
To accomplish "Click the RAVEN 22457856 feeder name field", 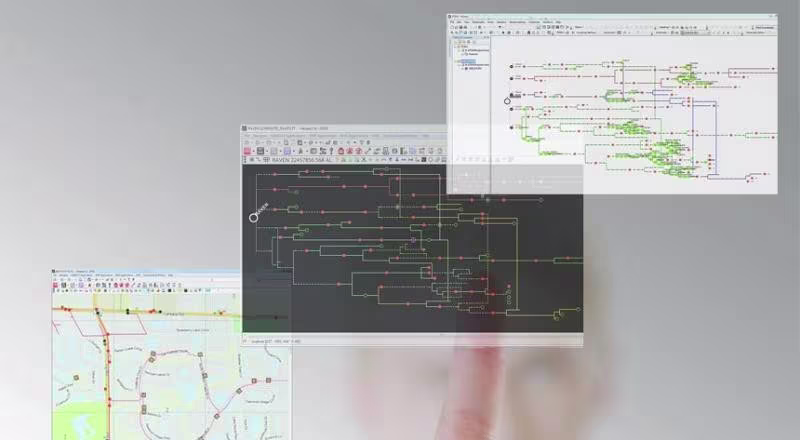I will click(x=301, y=160).
